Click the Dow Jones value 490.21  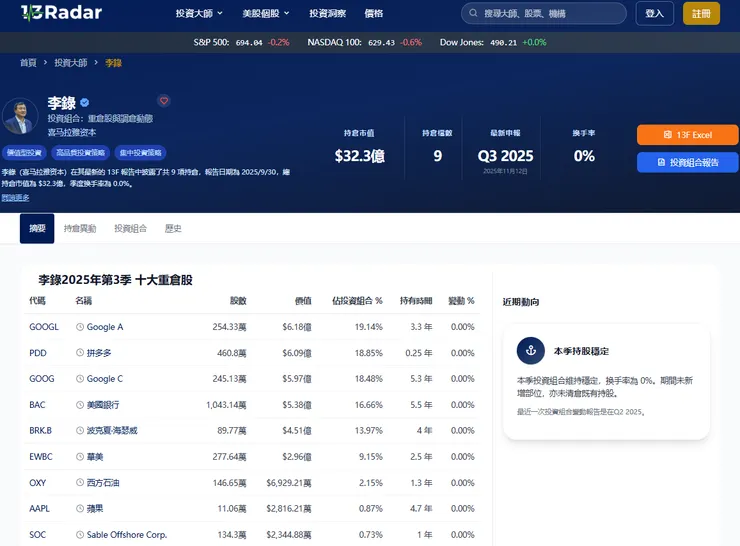[x=503, y=42]
